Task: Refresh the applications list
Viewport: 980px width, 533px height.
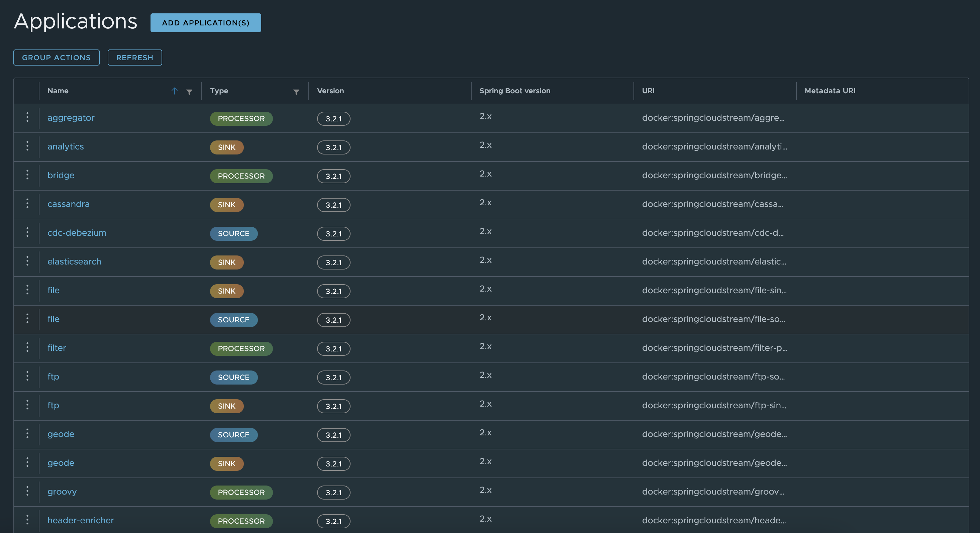Action: coord(135,58)
